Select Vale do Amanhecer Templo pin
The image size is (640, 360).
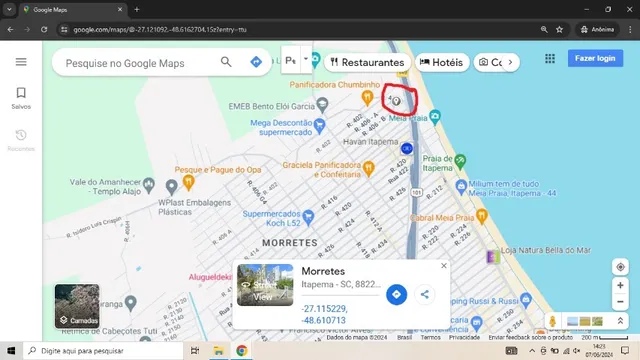pyautogui.click(x=149, y=184)
